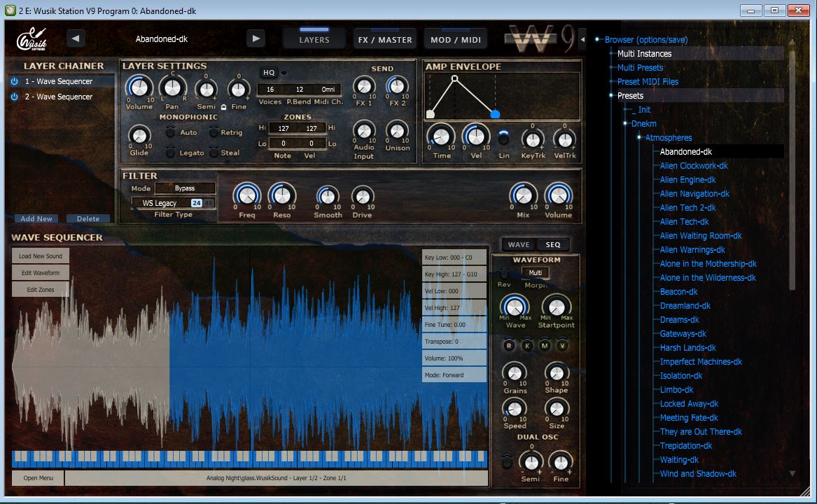Click the Voices value field showing 16
The image size is (817, 504).
pos(270,89)
